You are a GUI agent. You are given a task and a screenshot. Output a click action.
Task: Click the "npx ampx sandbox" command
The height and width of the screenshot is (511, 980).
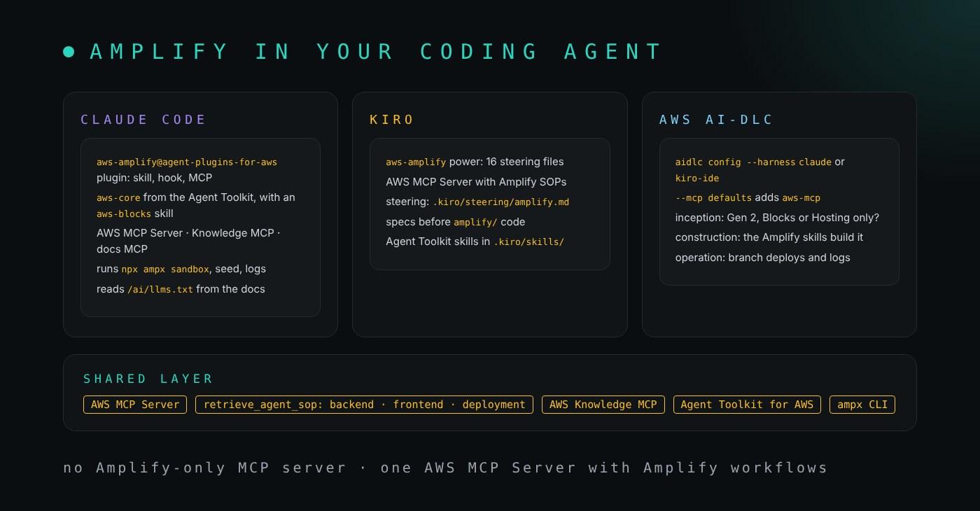(165, 269)
